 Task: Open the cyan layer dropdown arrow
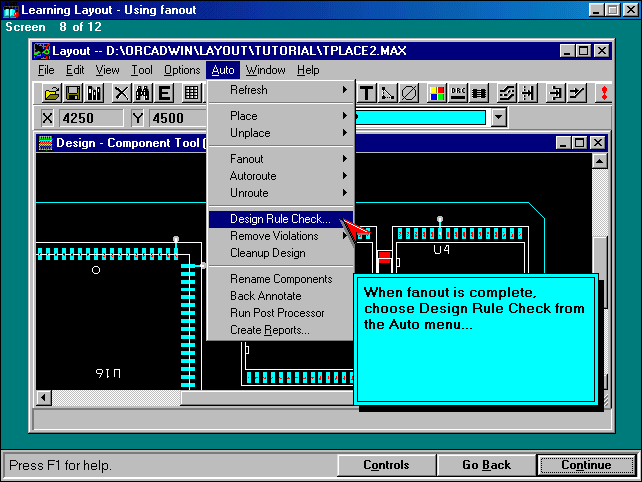499,118
